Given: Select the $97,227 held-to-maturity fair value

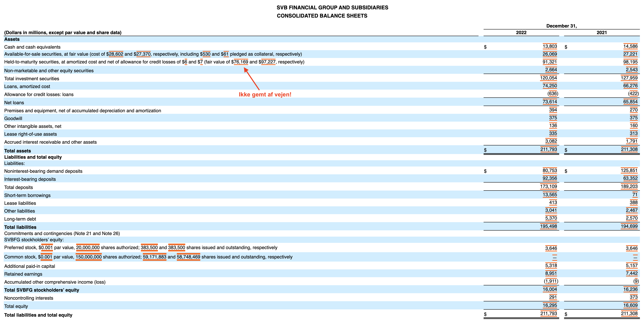Looking at the screenshot, I should tap(268, 62).
